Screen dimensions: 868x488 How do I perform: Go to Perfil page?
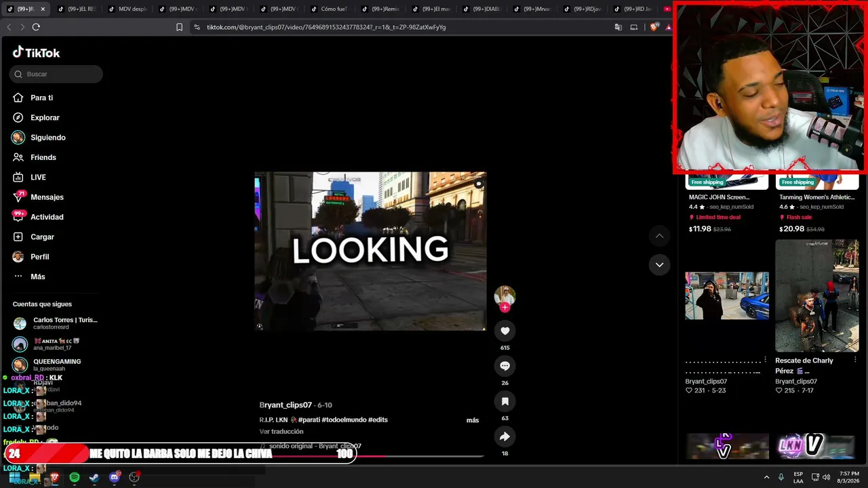click(39, 257)
